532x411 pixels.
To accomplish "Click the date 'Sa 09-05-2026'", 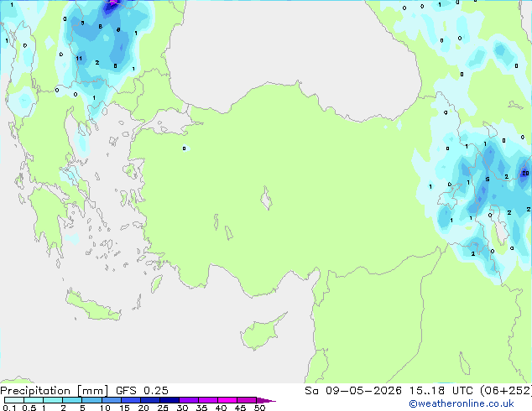I will pyautogui.click(x=353, y=391).
